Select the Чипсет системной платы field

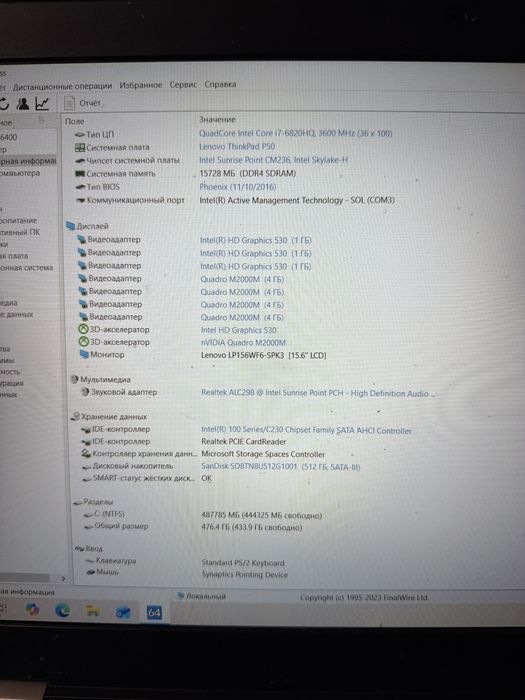[133, 160]
